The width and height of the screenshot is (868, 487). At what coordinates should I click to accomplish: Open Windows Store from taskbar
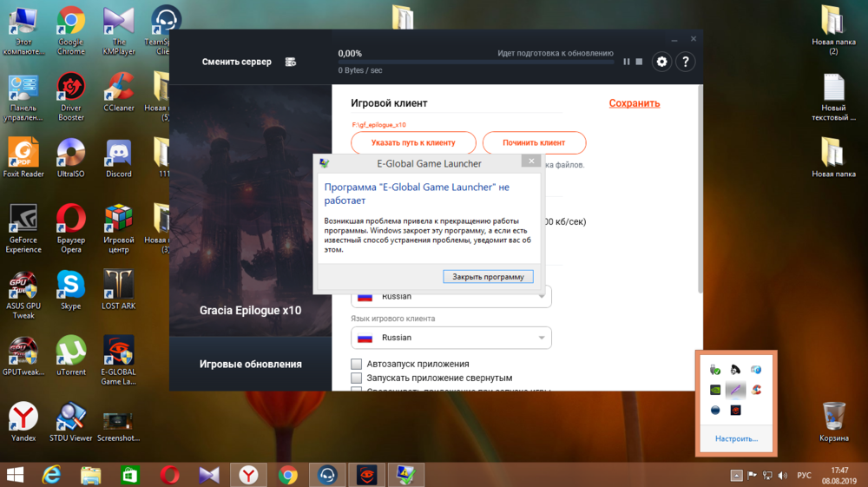pos(130,475)
